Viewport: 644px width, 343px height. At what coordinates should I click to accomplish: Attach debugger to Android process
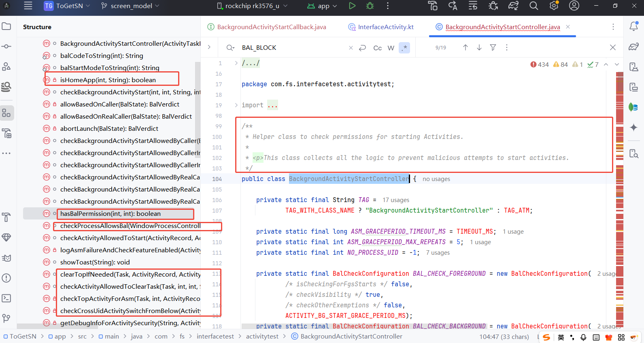[x=493, y=6]
